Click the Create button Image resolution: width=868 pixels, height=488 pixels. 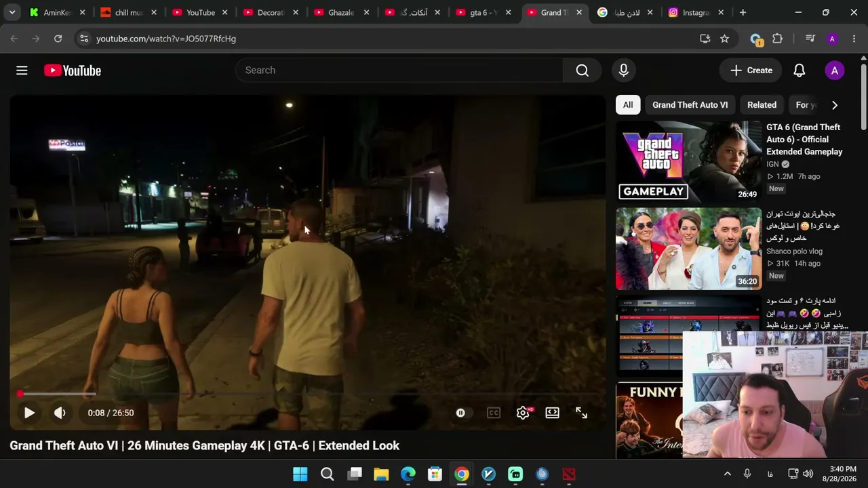(751, 70)
